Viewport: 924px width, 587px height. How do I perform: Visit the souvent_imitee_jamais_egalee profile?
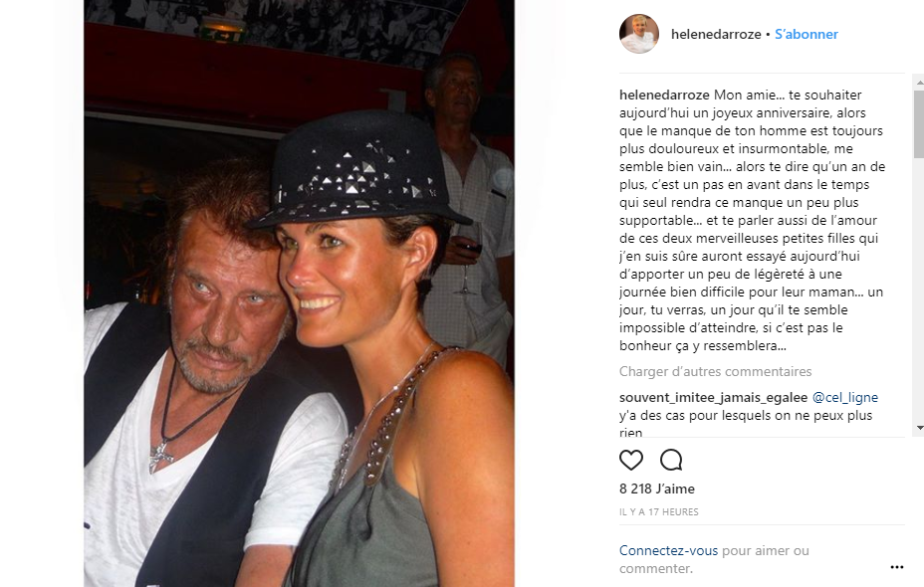coord(713,397)
